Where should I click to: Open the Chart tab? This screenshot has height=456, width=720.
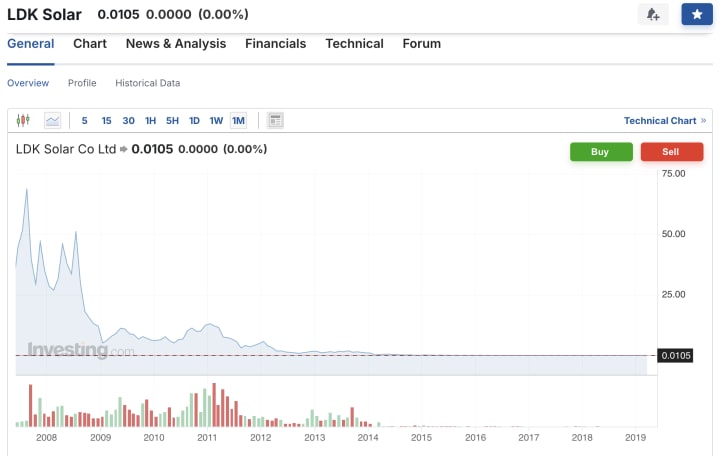pos(90,44)
